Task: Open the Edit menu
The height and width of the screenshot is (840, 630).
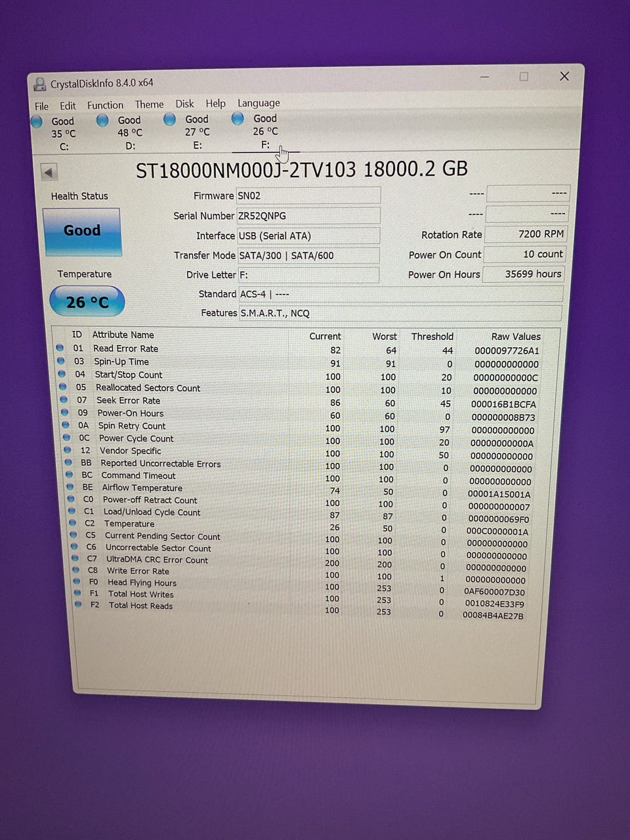Action: (68, 106)
